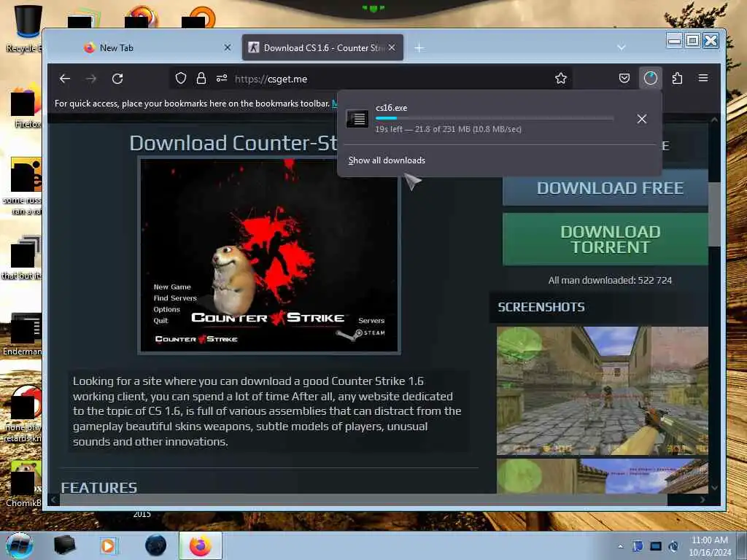Bookmark this page with the star icon
This screenshot has height=560, width=747.
coord(561,79)
